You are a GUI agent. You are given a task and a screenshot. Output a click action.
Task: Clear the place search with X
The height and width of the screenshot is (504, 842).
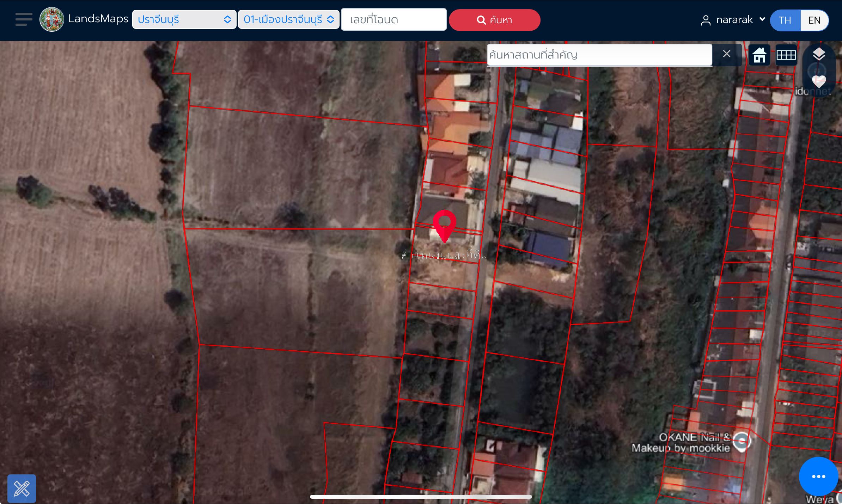click(x=726, y=54)
